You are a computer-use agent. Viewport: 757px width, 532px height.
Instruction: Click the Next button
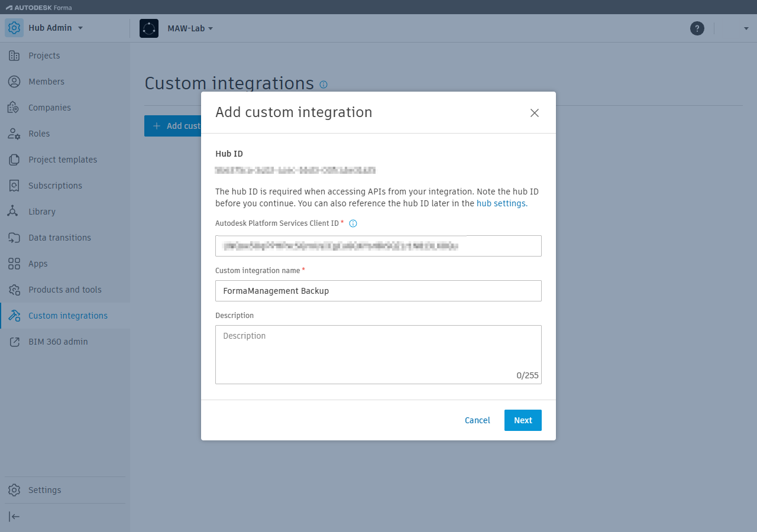523,420
